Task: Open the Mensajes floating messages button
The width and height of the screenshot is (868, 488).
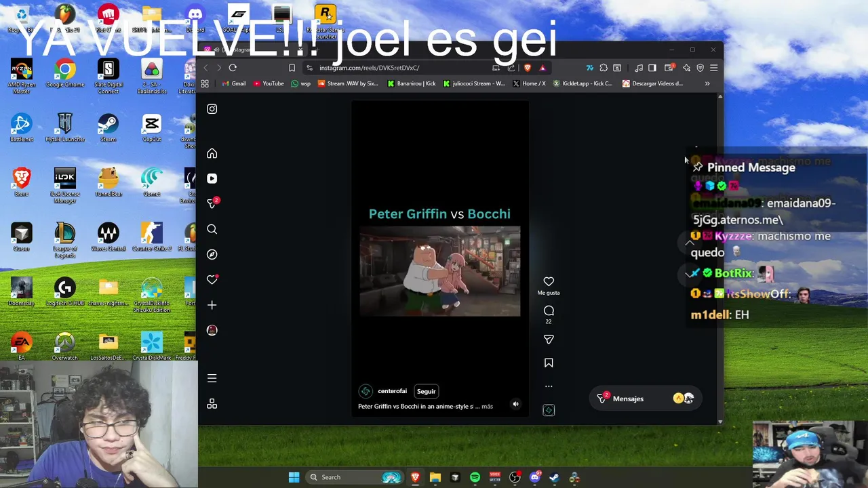Action: click(645, 399)
